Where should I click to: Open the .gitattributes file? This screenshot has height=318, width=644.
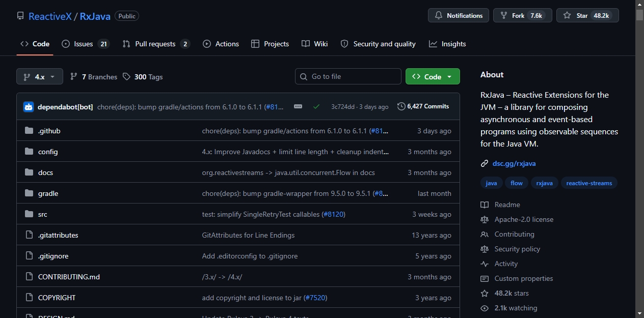click(58, 235)
